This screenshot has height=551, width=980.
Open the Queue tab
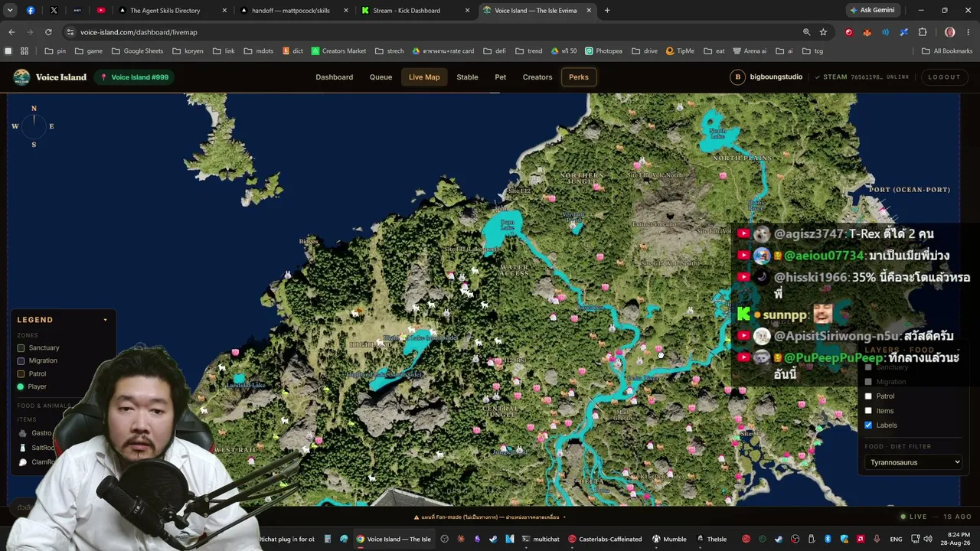tap(381, 77)
